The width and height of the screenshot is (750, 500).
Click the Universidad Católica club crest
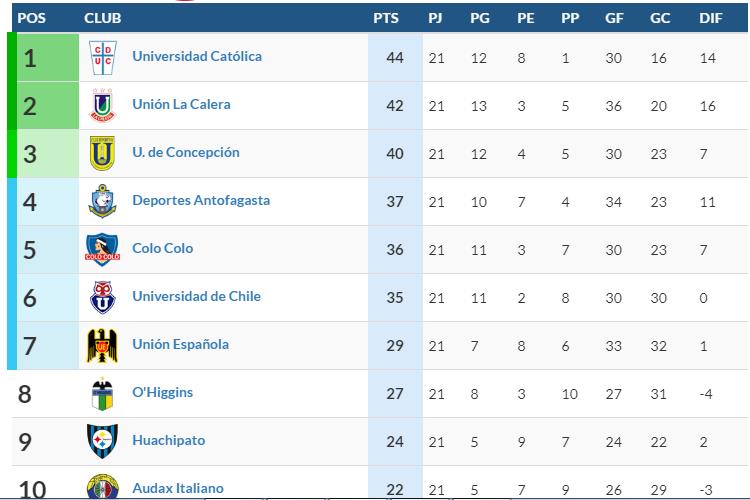tap(103, 57)
